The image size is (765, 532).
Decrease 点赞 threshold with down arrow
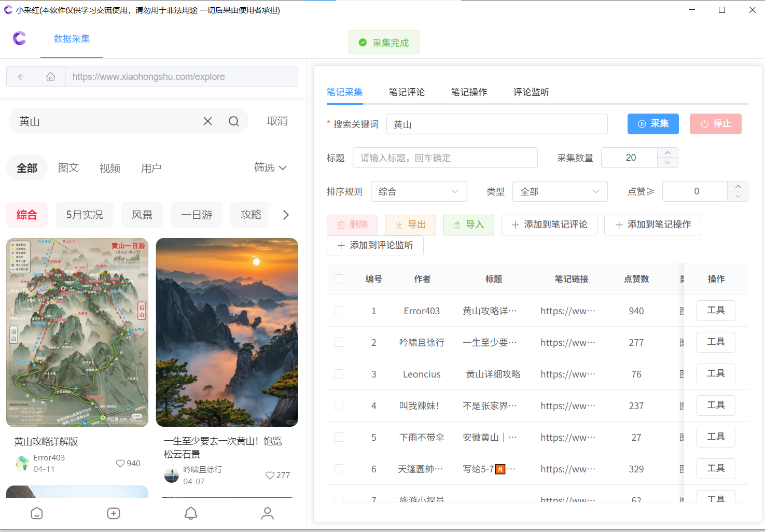coord(738,196)
